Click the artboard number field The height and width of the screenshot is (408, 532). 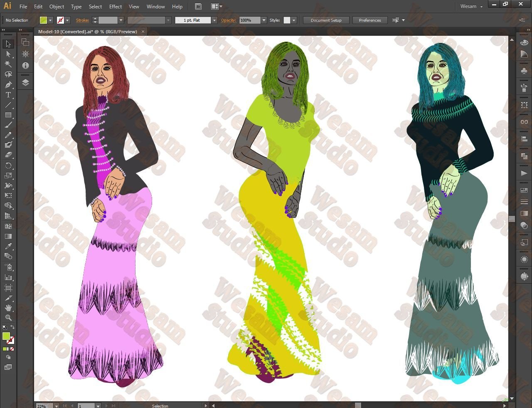[86, 406]
